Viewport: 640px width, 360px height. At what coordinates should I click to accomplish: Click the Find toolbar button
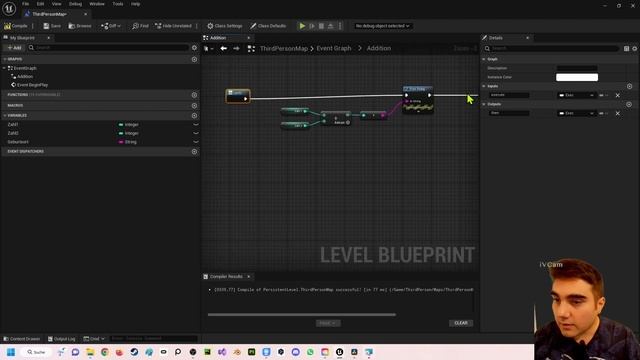click(140, 26)
